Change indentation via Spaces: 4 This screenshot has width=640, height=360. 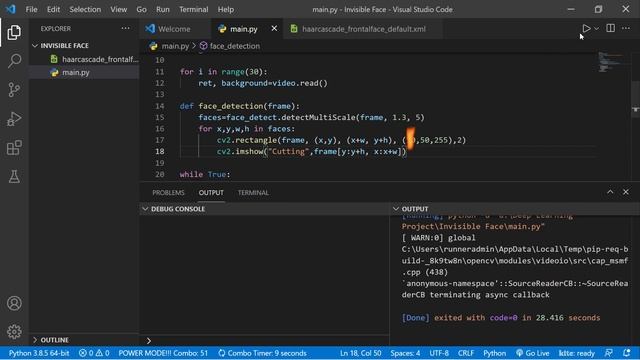405,353
